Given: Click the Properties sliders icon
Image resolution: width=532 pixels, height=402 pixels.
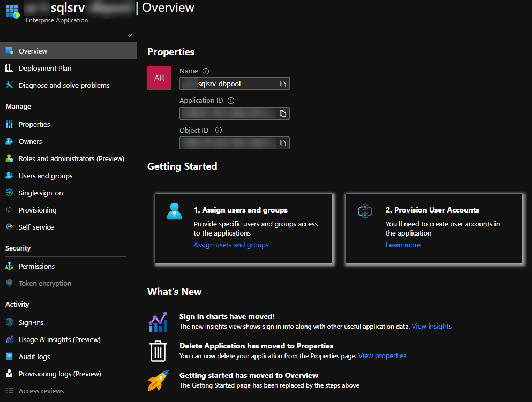Looking at the screenshot, I should (x=10, y=124).
